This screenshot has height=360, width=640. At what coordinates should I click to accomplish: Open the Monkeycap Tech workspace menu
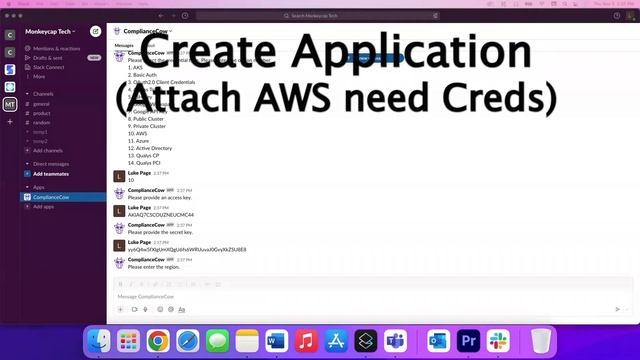(50, 31)
